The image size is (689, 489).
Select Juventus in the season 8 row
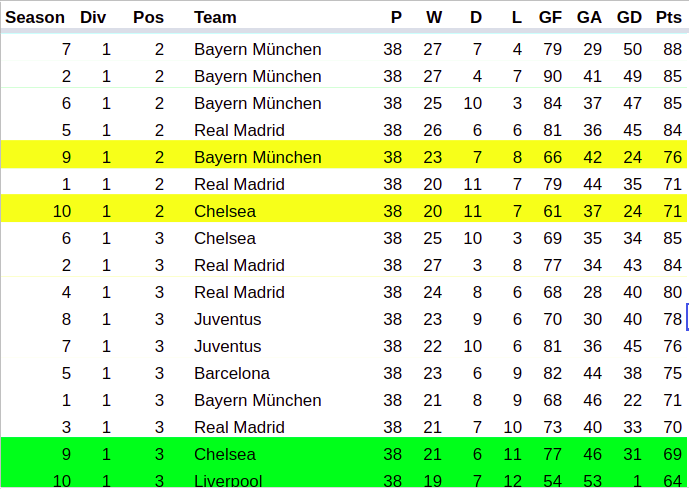(x=228, y=319)
